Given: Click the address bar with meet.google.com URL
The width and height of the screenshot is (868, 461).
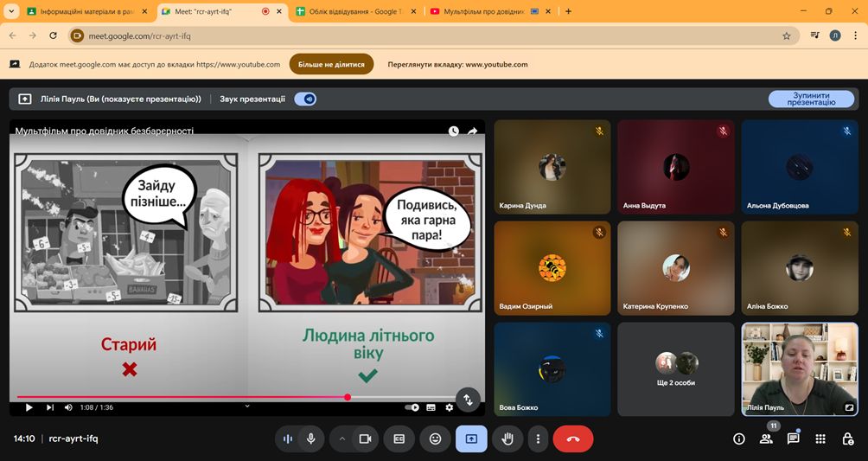Looking at the screenshot, I should [433, 35].
